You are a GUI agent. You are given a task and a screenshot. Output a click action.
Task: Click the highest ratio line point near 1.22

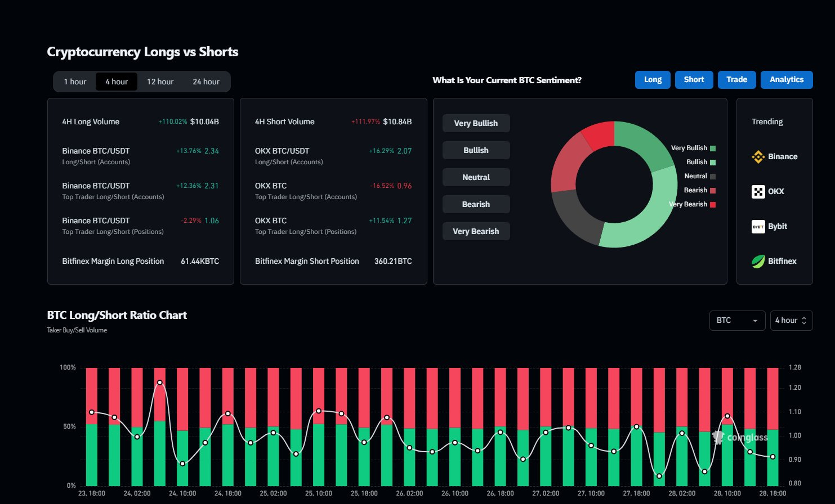(160, 382)
